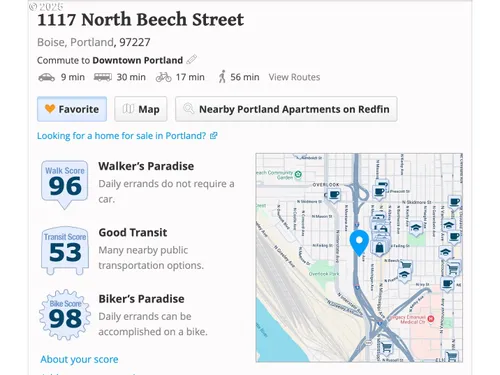500x375 pixels.
Task: Click the car commute icon
Action: click(x=47, y=77)
